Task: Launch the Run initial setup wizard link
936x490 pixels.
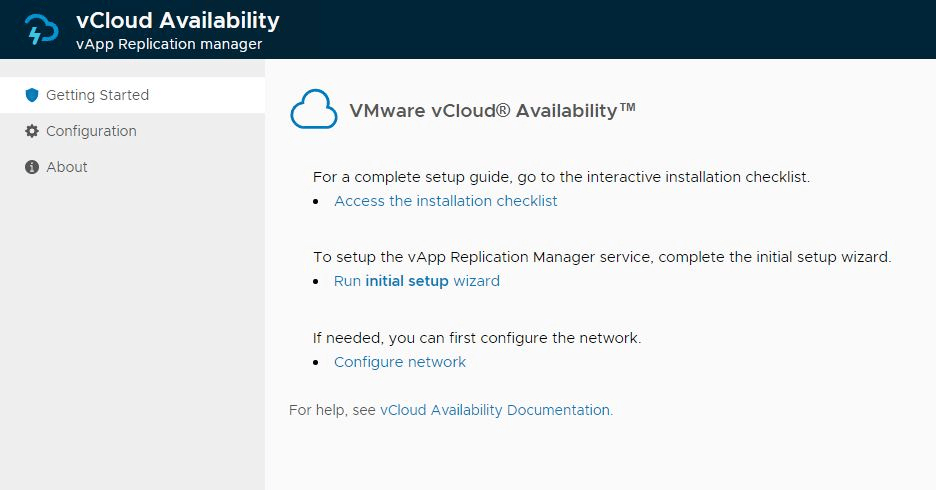Action: (x=416, y=281)
